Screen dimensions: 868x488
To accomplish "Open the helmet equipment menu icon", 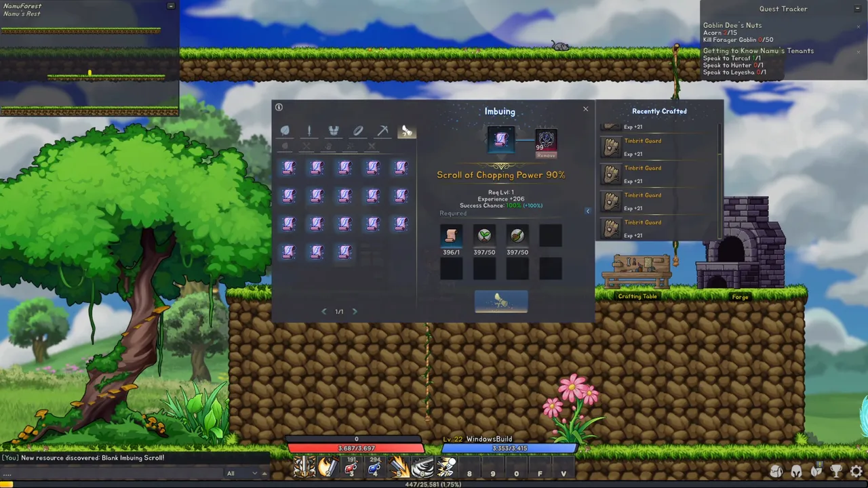I will click(797, 470).
